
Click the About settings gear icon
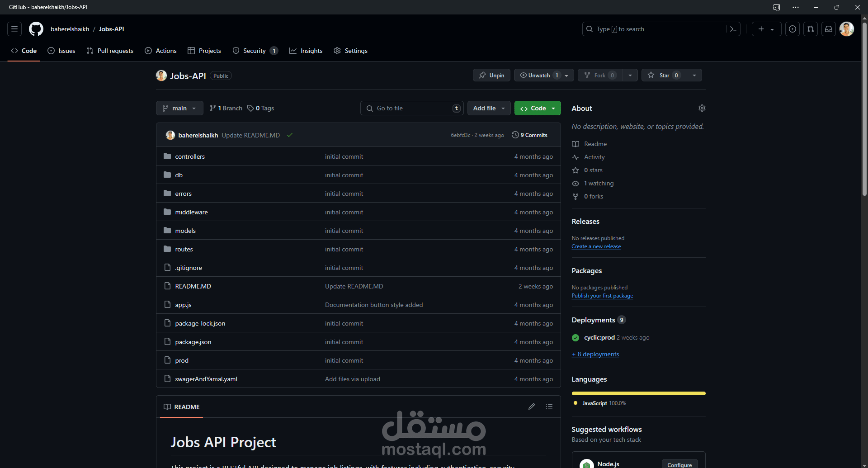point(702,108)
